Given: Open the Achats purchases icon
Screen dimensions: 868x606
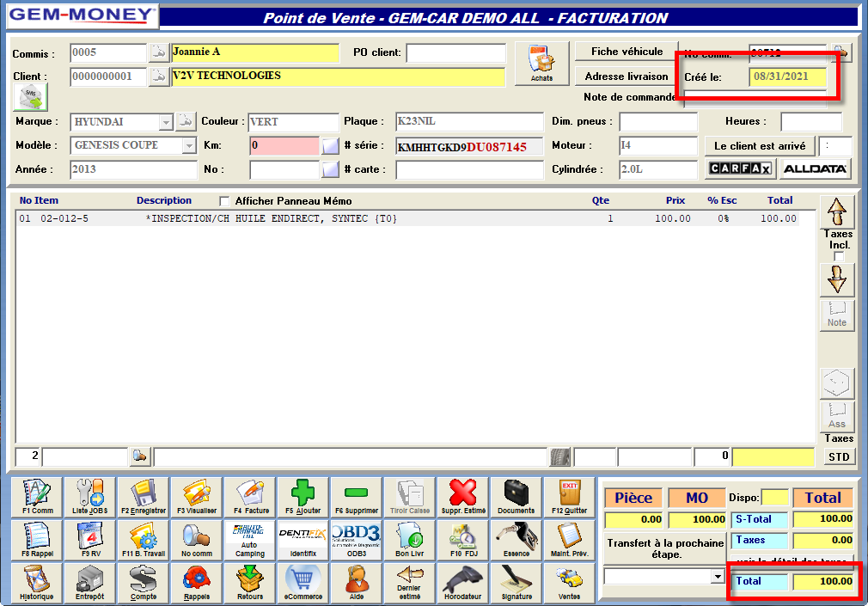Looking at the screenshot, I should 541,63.
